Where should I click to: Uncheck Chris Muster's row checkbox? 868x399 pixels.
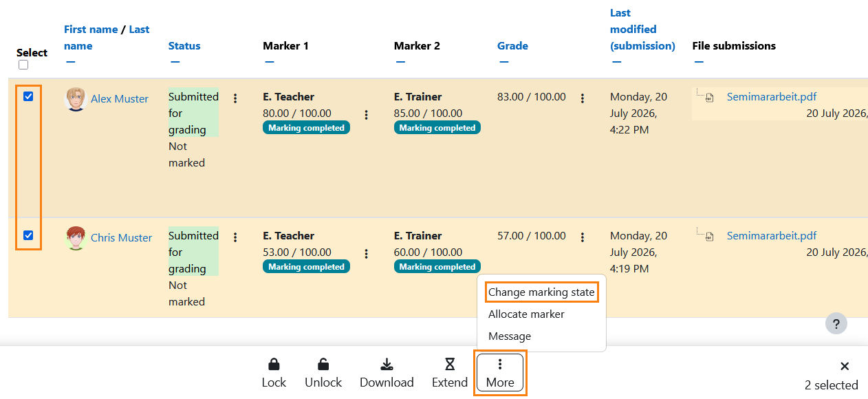(28, 235)
